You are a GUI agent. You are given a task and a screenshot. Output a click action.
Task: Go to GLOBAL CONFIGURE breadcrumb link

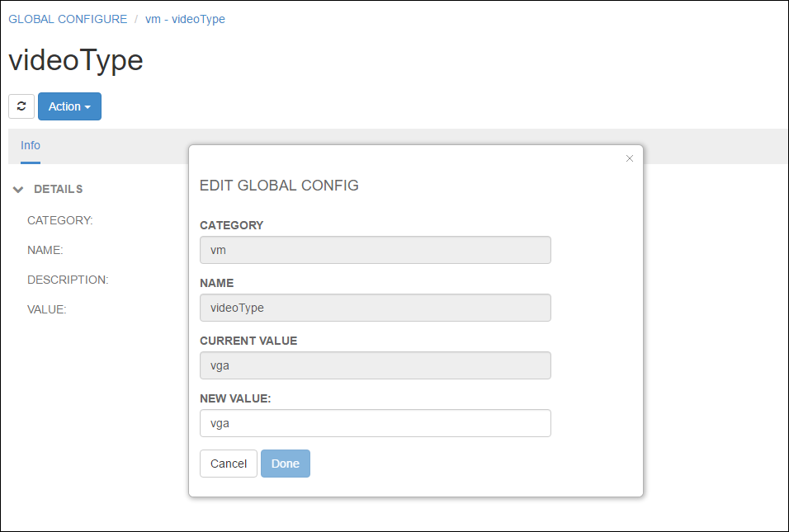tap(68, 19)
